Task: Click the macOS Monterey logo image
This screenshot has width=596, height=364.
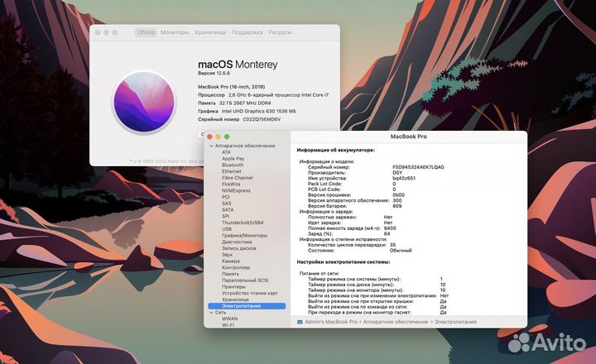Action: coord(144,102)
